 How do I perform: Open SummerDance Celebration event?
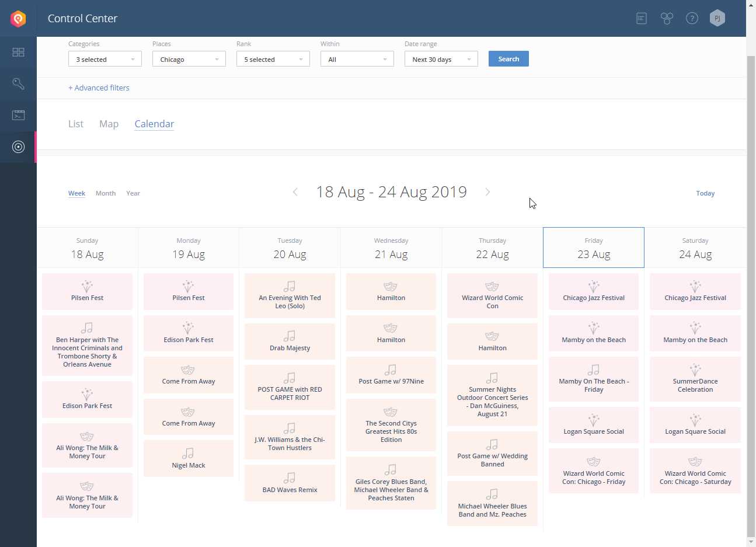695,379
